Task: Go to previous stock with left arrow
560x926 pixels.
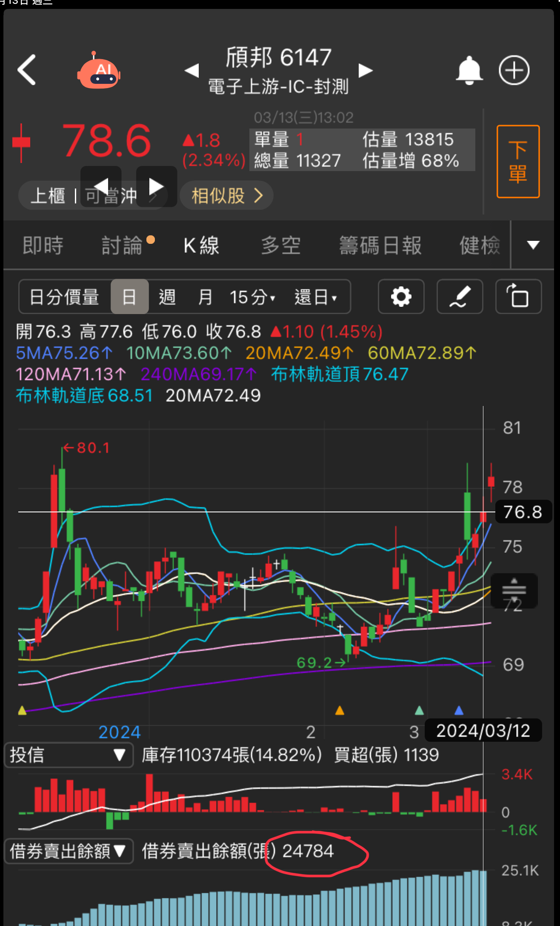Action: pos(192,71)
